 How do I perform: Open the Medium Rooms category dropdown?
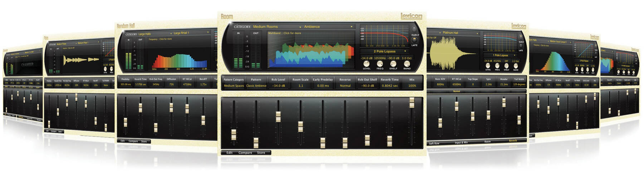coord(277,27)
